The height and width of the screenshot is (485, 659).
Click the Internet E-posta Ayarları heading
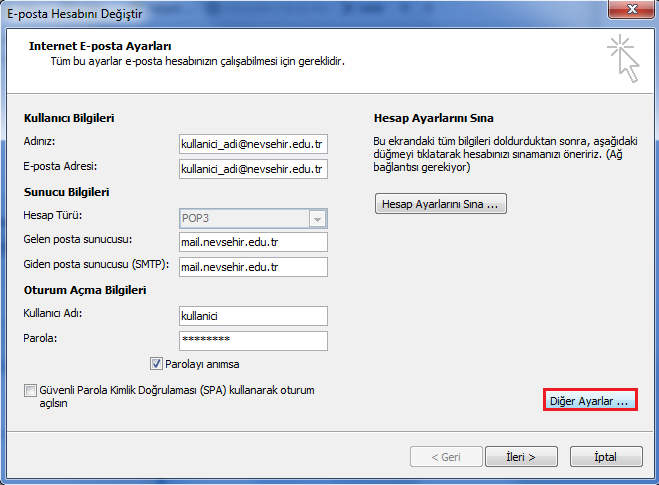[x=100, y=46]
